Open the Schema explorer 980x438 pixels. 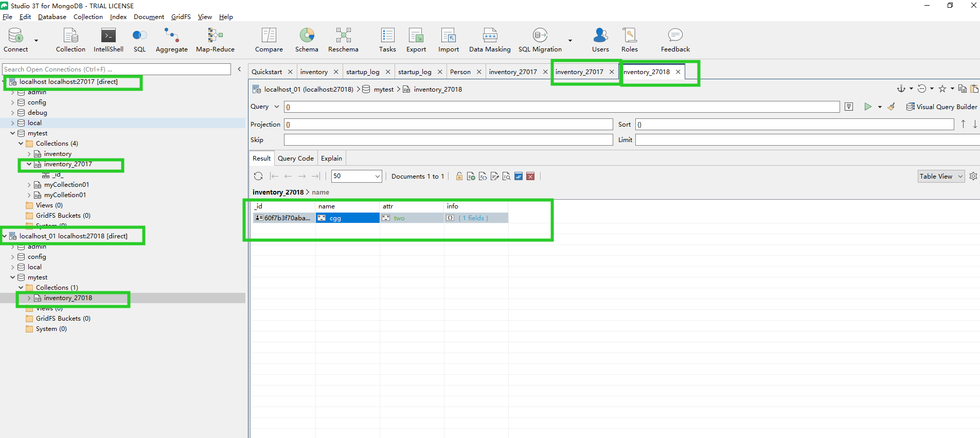(x=307, y=40)
